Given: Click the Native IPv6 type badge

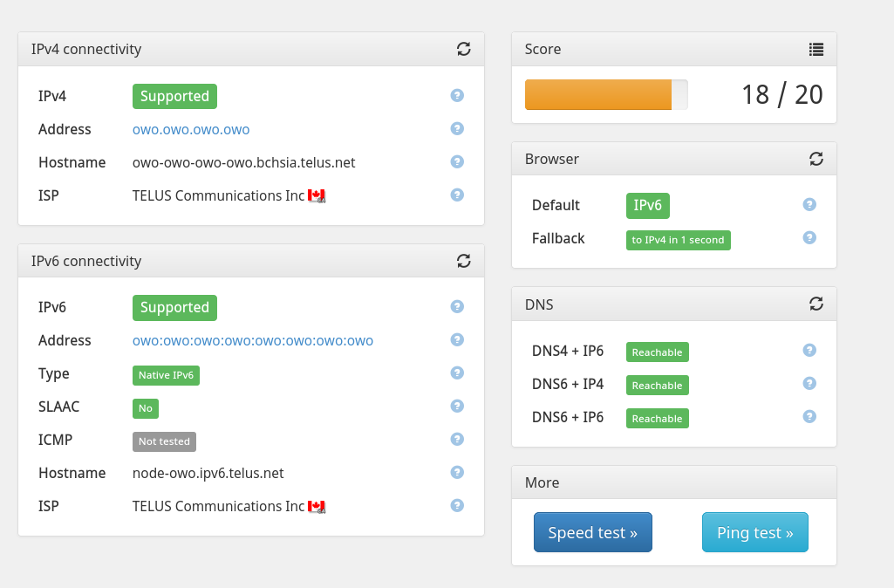Looking at the screenshot, I should [x=166, y=375].
